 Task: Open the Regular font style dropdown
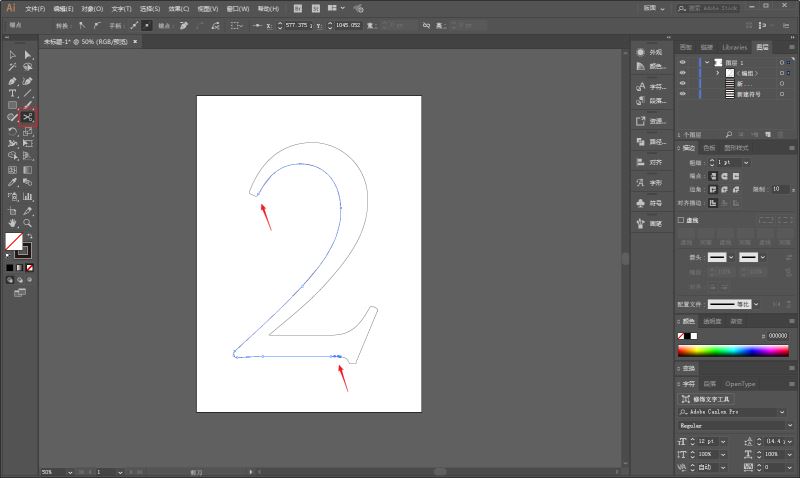pos(790,425)
